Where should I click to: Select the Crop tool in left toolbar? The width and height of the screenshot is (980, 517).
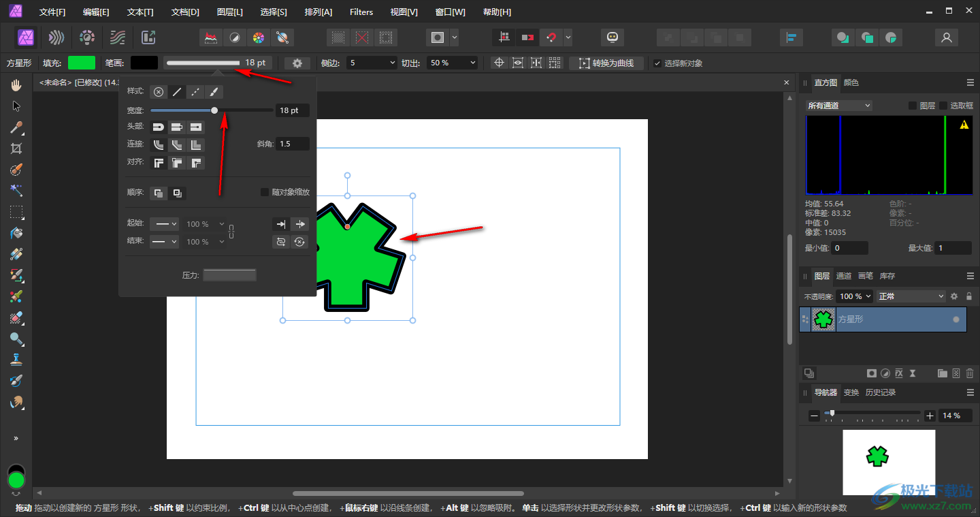pos(16,148)
